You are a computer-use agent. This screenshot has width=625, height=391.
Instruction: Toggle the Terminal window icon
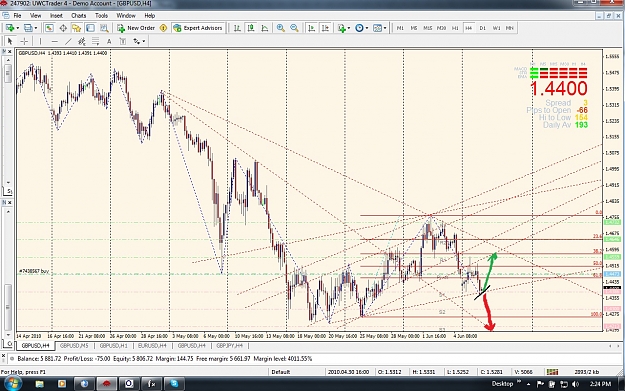click(x=90, y=28)
